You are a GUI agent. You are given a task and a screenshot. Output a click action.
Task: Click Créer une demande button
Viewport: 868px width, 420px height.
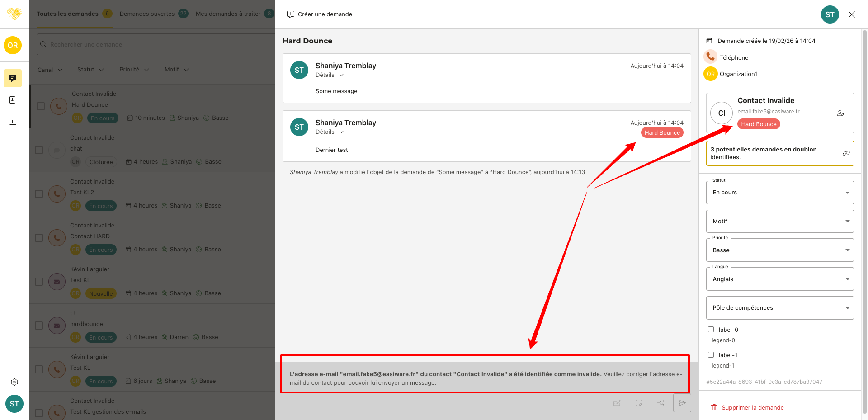[x=320, y=14]
